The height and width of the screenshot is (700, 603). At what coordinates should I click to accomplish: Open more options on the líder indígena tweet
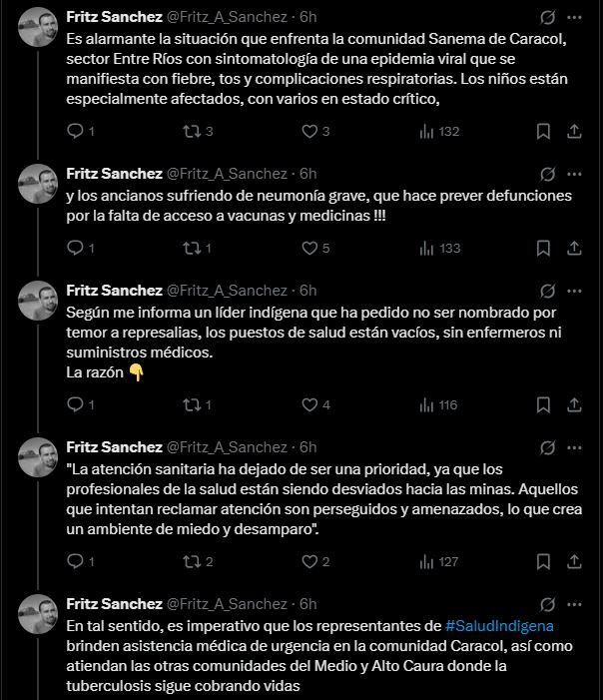pyautogui.click(x=575, y=291)
